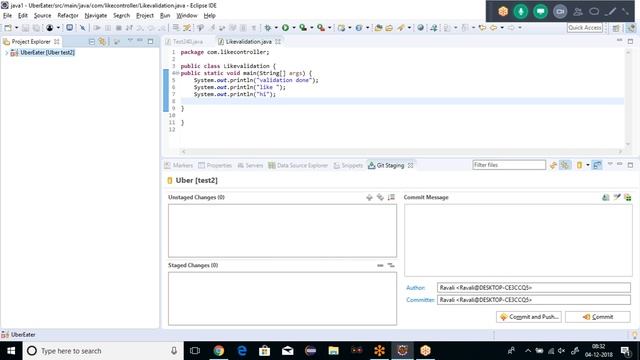
Task: Click the Committer link label
Action: coord(420,300)
